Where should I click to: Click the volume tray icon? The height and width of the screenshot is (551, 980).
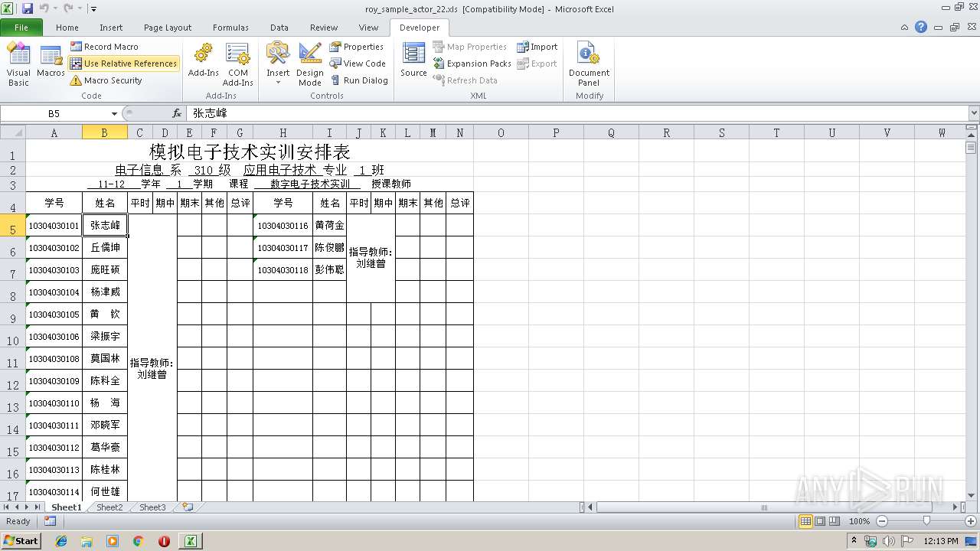(888, 541)
